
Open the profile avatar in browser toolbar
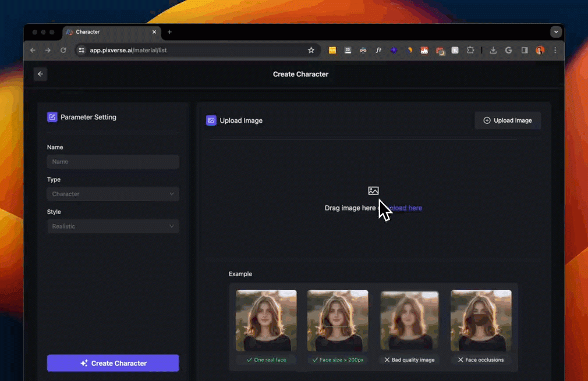(540, 50)
